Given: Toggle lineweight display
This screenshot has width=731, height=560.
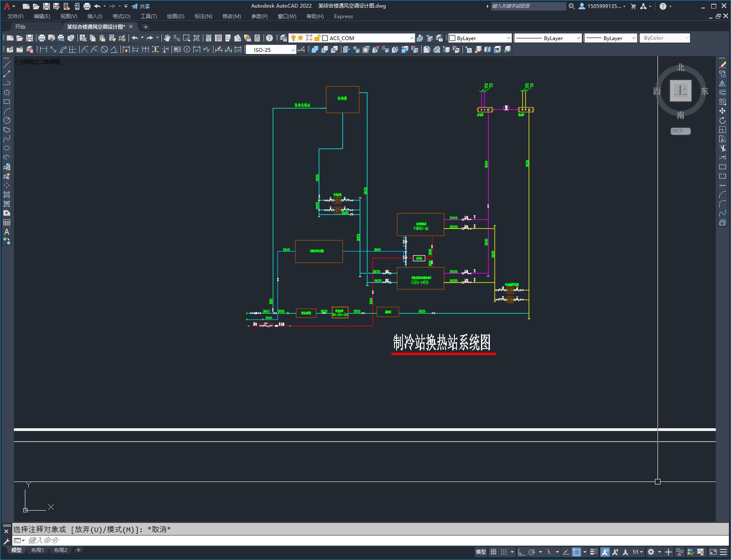Looking at the screenshot, I should [x=594, y=552].
